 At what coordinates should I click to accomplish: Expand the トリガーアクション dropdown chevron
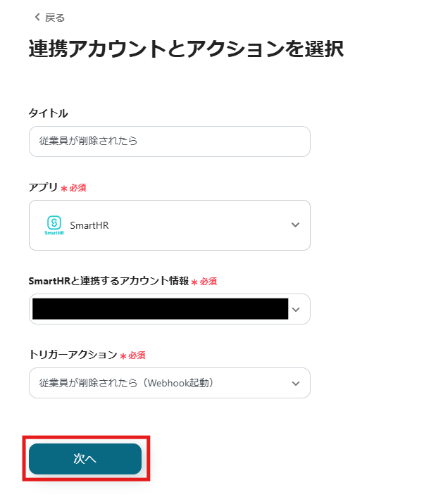tap(296, 384)
